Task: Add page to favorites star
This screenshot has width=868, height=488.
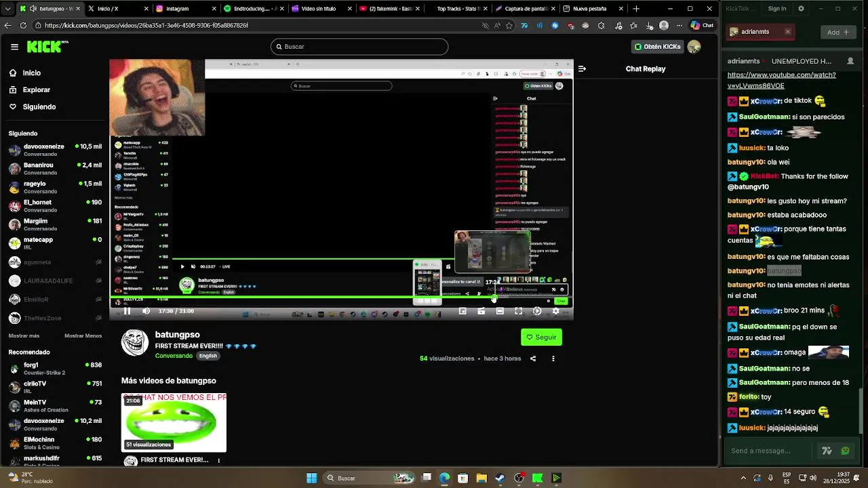Action: coord(509,25)
